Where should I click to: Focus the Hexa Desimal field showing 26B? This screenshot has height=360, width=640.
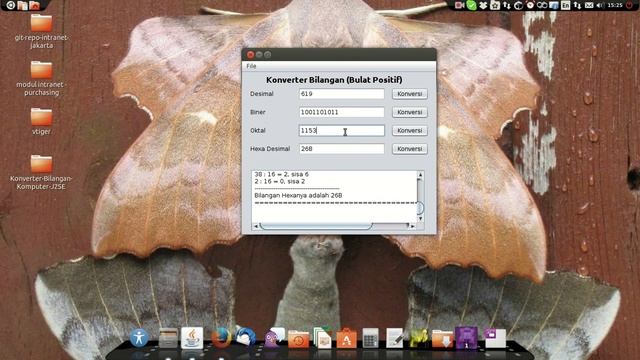(341, 149)
